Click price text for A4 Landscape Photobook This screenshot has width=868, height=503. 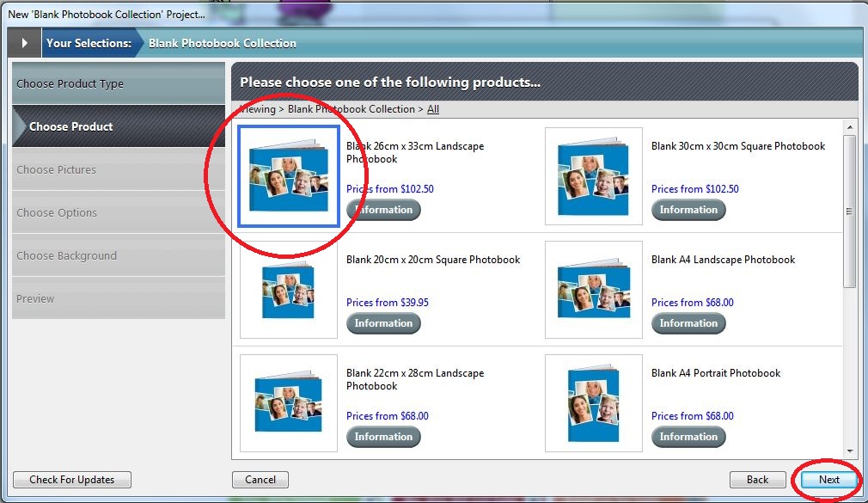pyautogui.click(x=693, y=303)
